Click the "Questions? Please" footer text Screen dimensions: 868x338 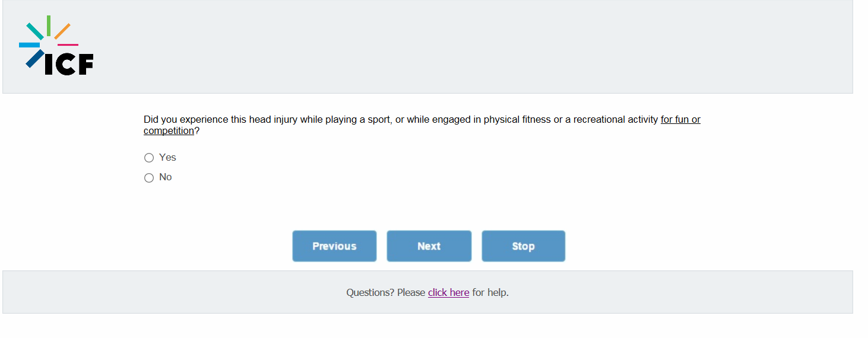point(385,292)
